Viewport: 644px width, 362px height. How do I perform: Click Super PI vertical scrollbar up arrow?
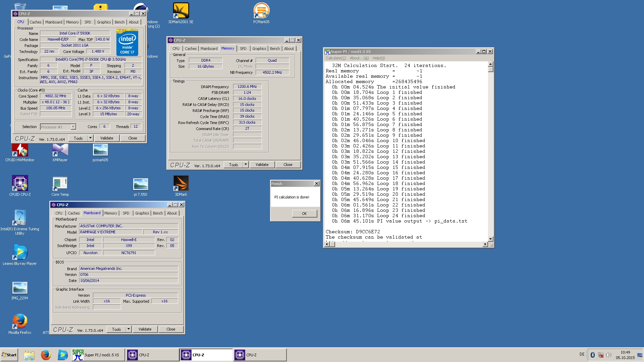[490, 64]
